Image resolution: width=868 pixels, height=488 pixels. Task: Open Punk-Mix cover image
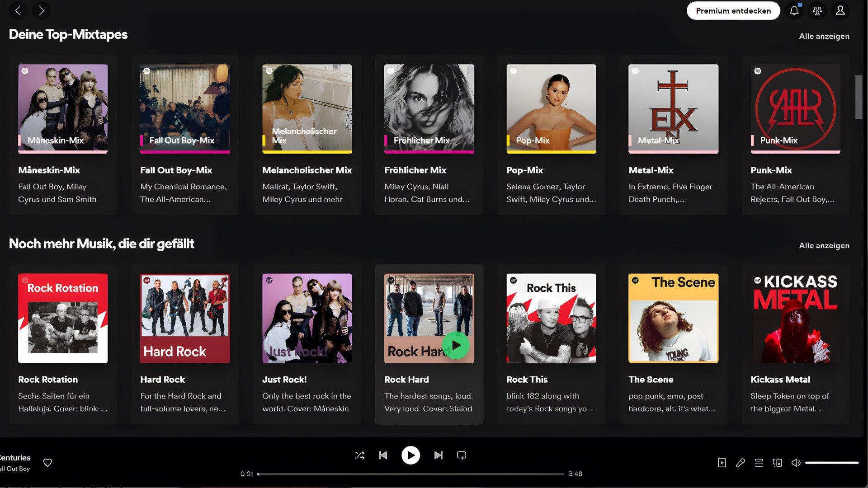pos(795,109)
